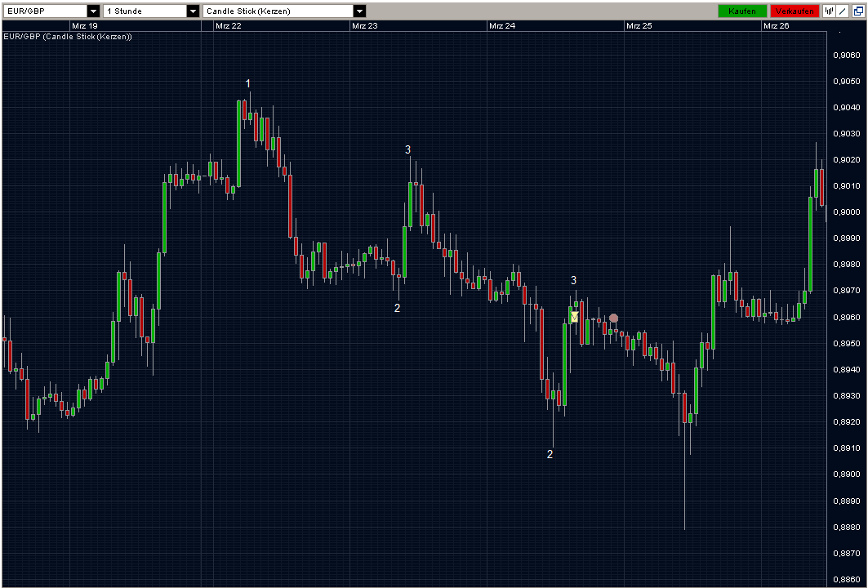Image resolution: width=868 pixels, height=588 pixels.
Task: Click the 'EUR/GBP (Candle Stick (Kerzen))' chart title
Action: pos(68,37)
